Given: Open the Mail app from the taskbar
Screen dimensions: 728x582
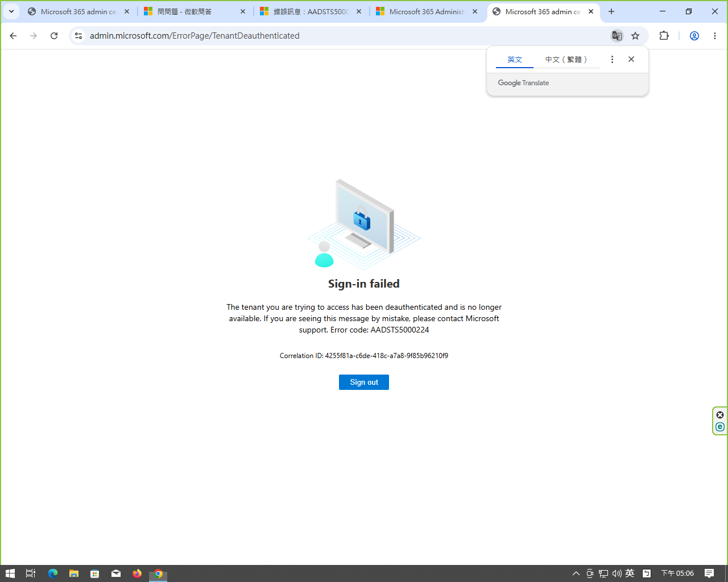Looking at the screenshot, I should coord(116,573).
